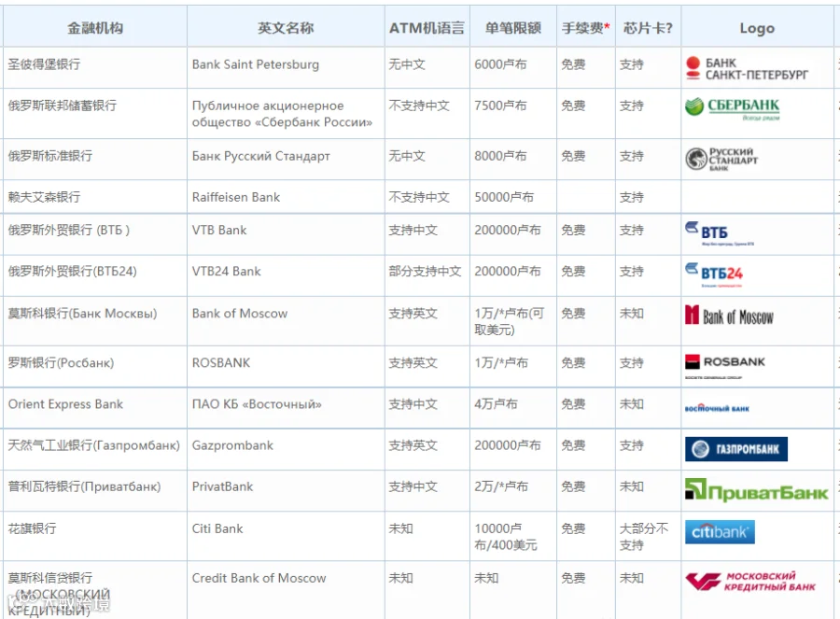This screenshot has height=619, width=840.
Task: Click the Credit Bank of Moscow name
Action: 259,578
